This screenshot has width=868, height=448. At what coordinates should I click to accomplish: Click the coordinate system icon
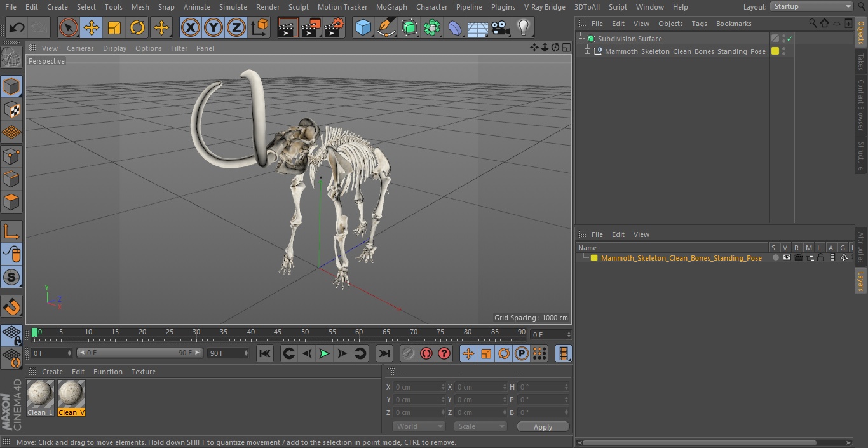pyautogui.click(x=259, y=27)
